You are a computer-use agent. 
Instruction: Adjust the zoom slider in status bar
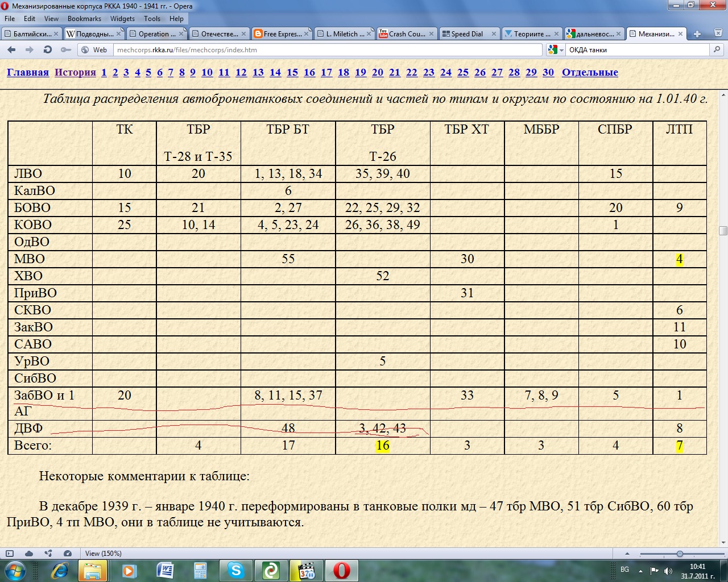coord(680,554)
